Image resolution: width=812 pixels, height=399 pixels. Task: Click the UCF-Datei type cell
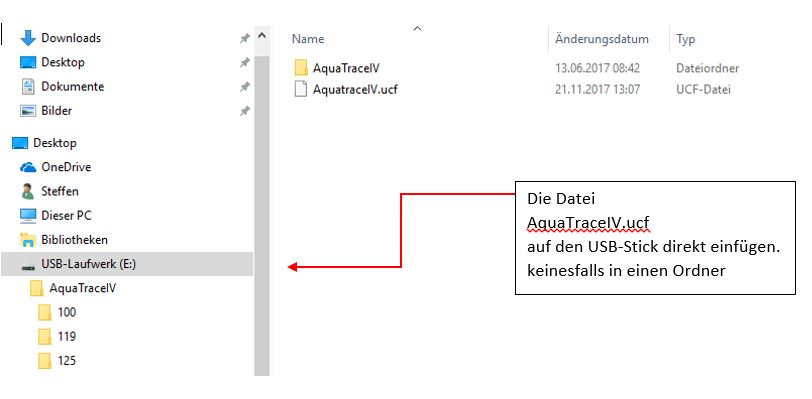coord(703,90)
